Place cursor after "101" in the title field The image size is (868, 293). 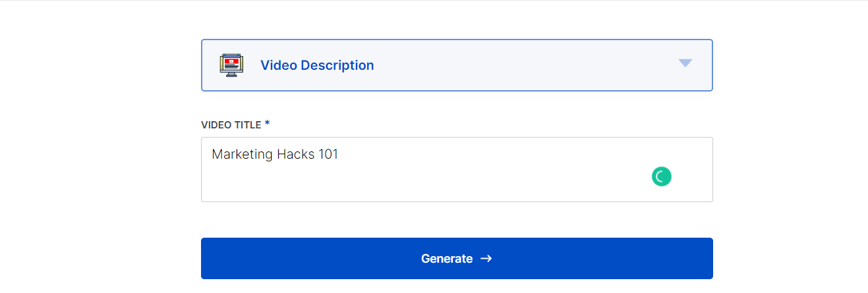tap(339, 155)
